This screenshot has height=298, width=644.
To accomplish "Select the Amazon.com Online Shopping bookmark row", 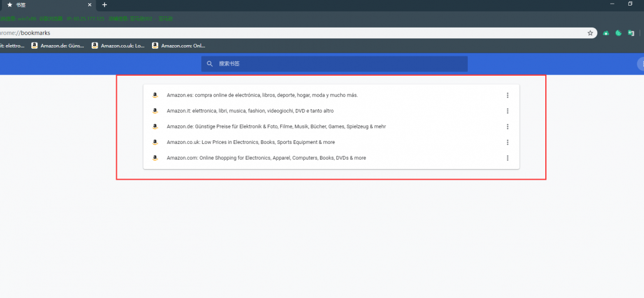I will 331,158.
